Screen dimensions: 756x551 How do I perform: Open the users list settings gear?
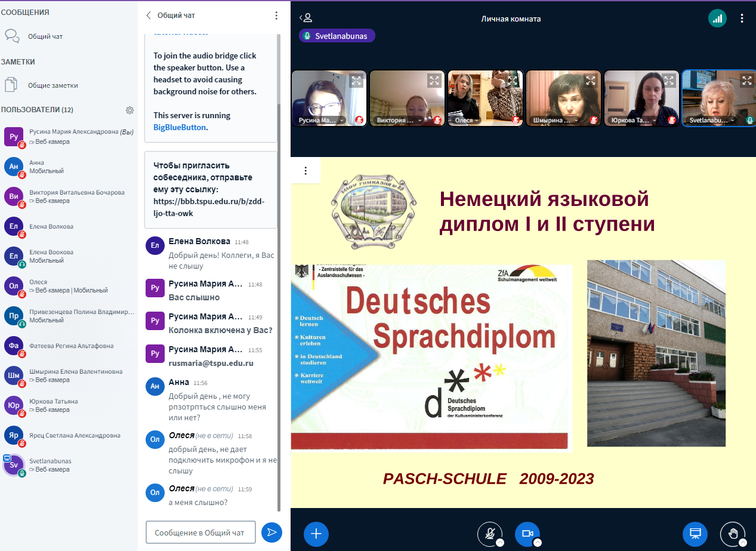click(x=129, y=110)
